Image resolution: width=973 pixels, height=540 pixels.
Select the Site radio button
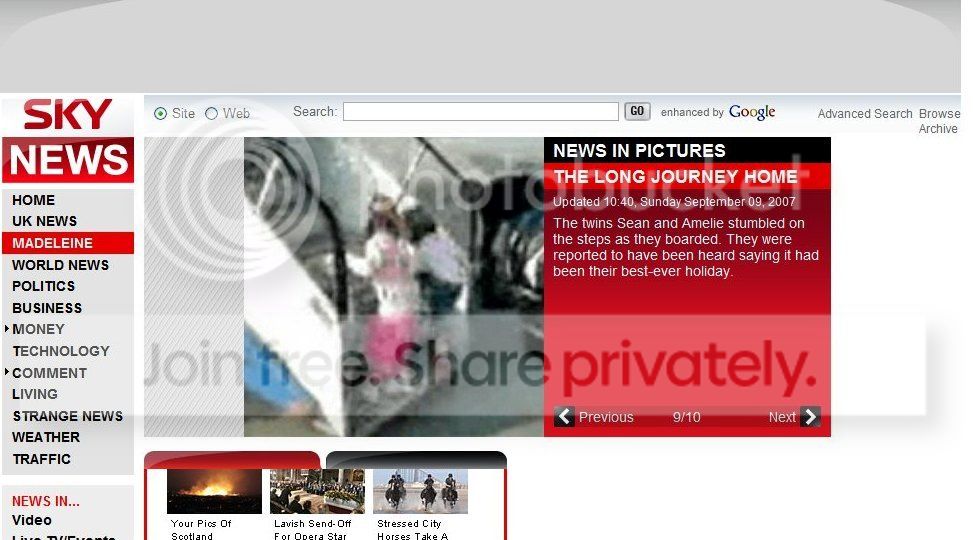tap(161, 114)
